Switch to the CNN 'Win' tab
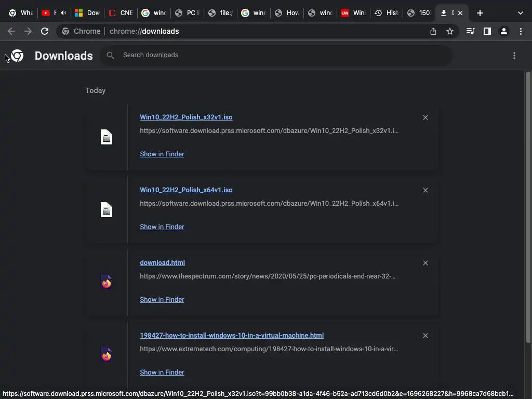The image size is (532, 399). [353, 13]
